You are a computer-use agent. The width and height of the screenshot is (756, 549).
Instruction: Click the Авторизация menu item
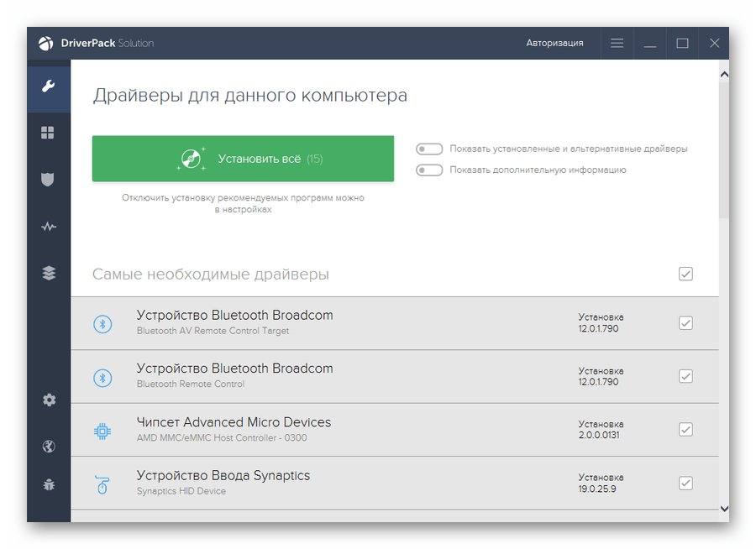coord(554,43)
